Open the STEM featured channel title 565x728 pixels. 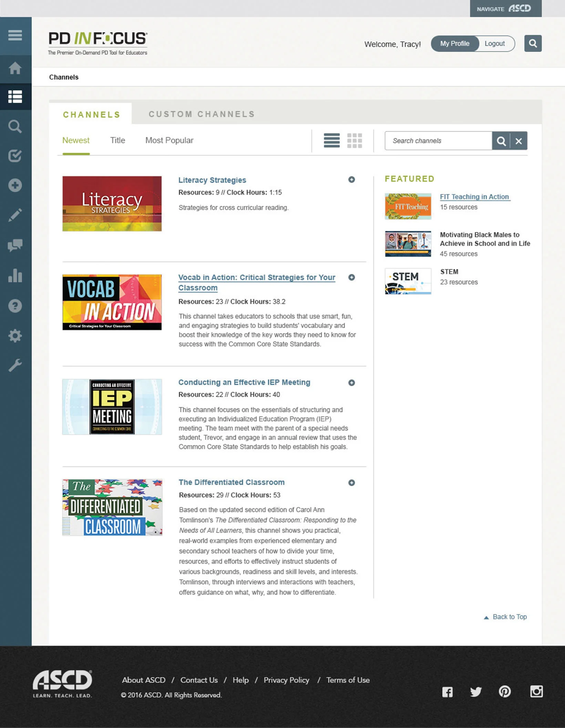point(449,272)
